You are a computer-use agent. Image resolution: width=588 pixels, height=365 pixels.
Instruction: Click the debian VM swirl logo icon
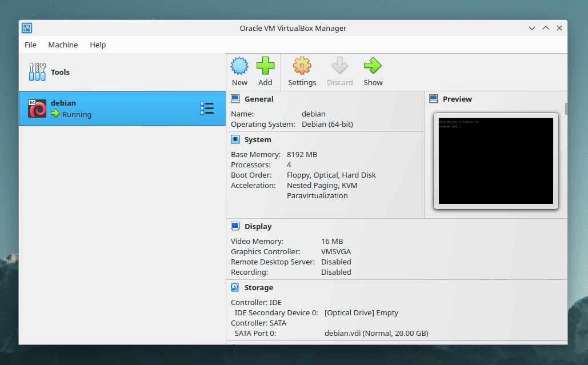[37, 109]
